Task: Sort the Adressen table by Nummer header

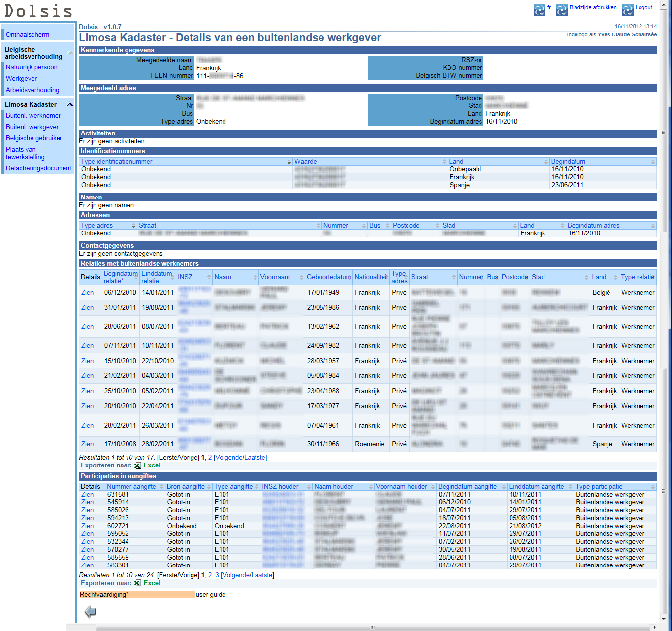Action: 336,226
